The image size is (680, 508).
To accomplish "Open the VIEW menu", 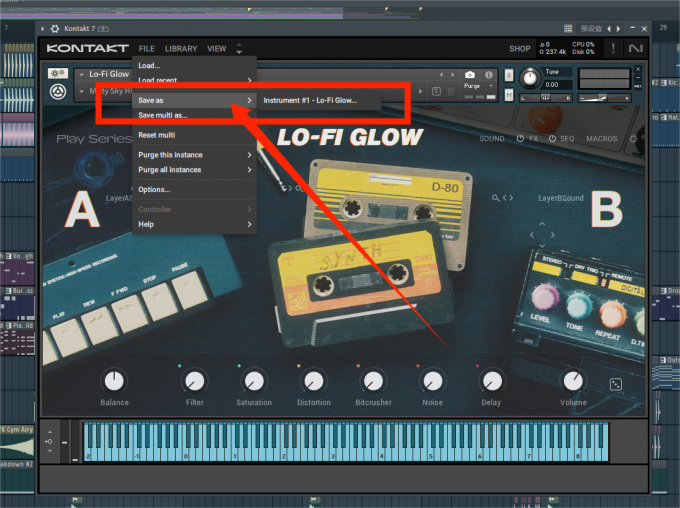I will (x=216, y=49).
